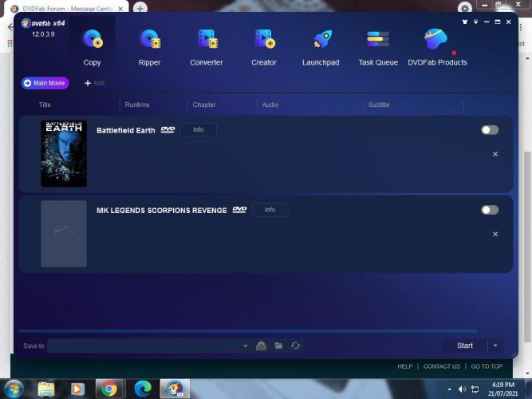Click the Battlefield Earth cover thumbnail

(64, 153)
